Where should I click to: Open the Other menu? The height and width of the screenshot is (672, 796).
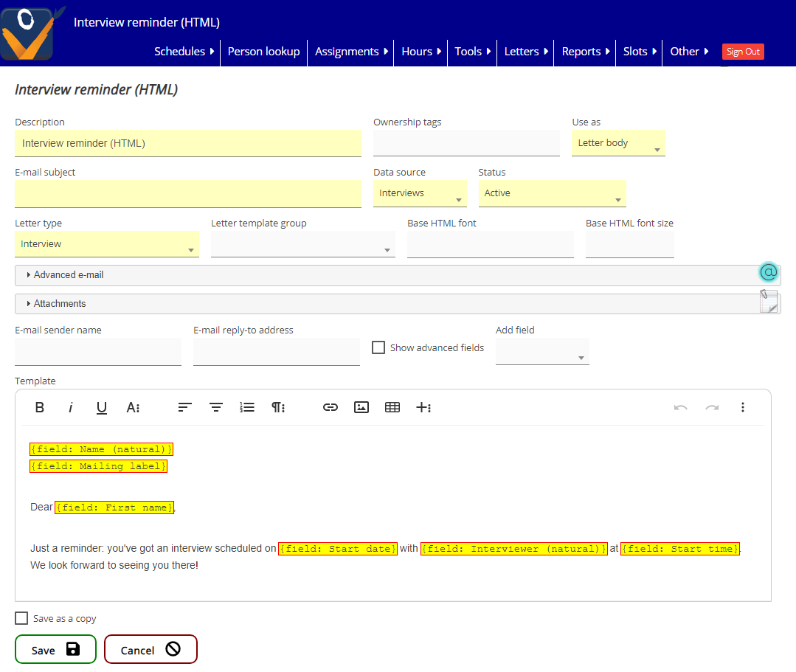689,52
